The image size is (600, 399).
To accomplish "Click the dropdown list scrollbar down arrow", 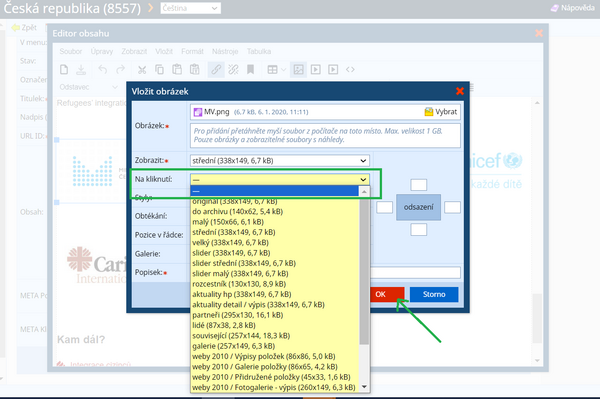I will pos(364,387).
